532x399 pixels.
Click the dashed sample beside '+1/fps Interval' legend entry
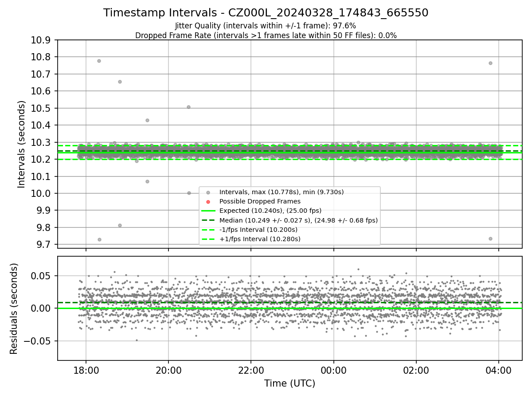click(x=208, y=239)
